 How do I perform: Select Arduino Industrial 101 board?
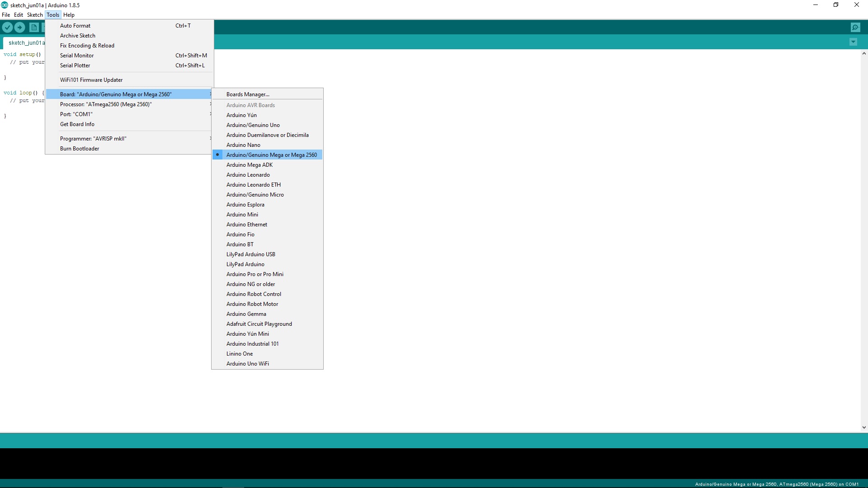267,344
